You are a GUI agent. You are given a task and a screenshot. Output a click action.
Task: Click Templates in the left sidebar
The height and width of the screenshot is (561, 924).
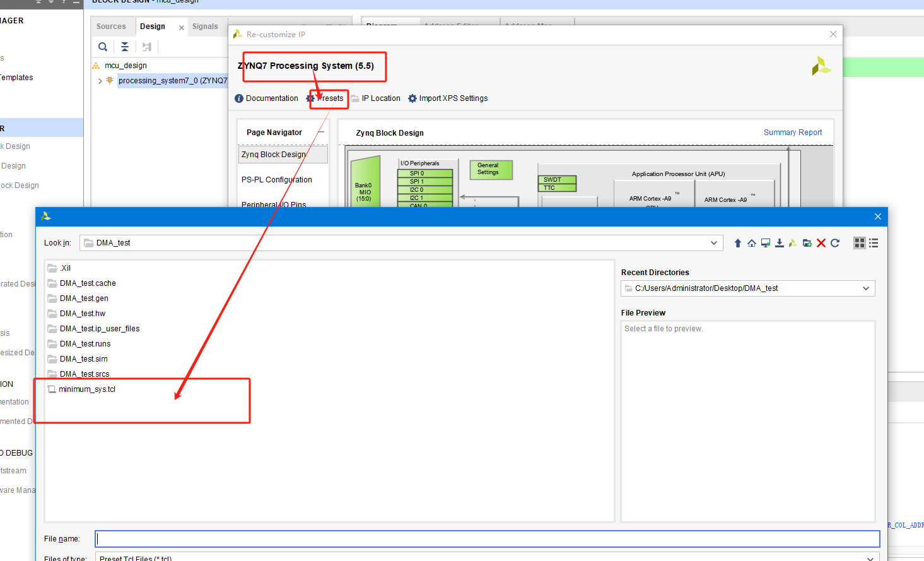tap(16, 78)
